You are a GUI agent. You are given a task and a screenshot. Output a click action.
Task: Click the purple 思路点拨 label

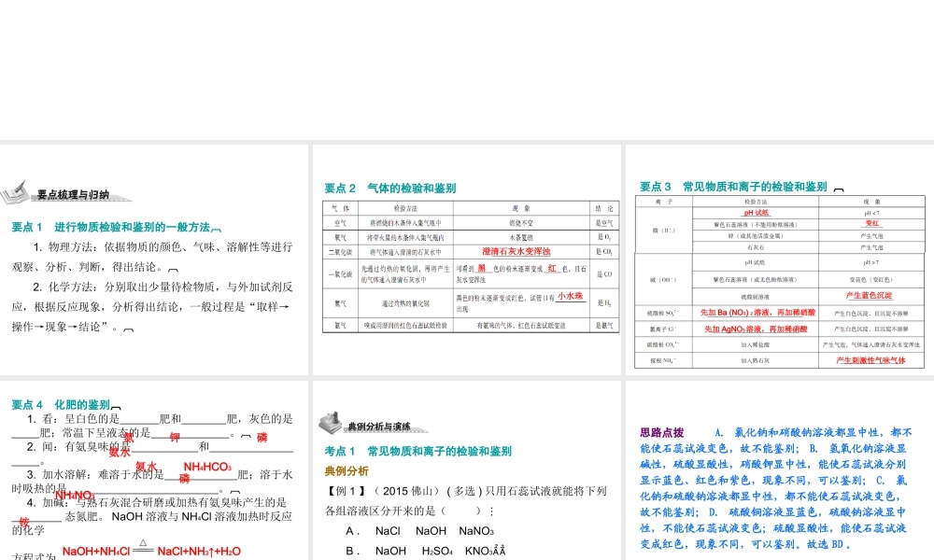click(662, 433)
